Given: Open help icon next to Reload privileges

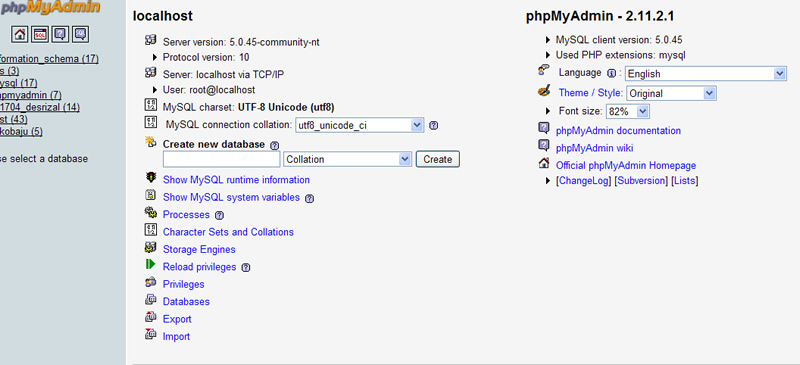Looking at the screenshot, I should pos(245,268).
